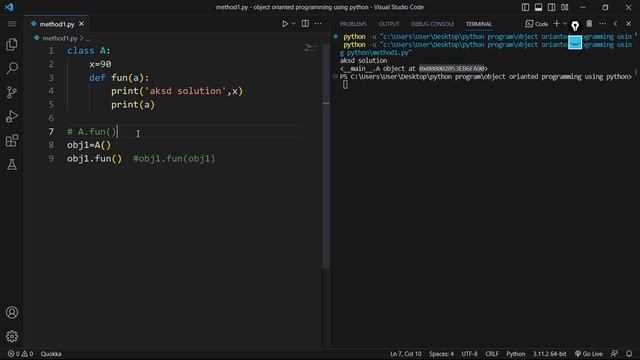Click Ln 7, Col 10 cursor position
The width and height of the screenshot is (640, 360).
pos(405,354)
